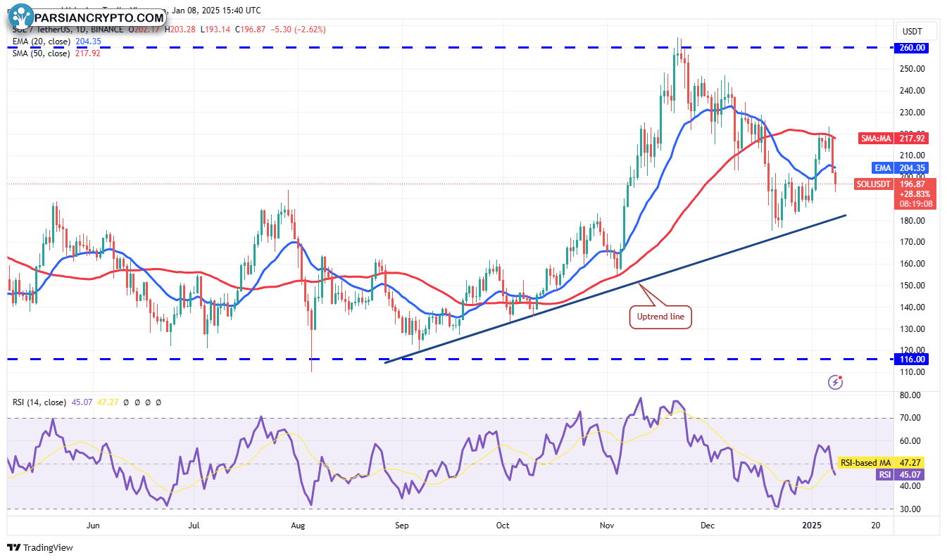Click the 08:19:08 bar countdown timer
This screenshot has width=947, height=560.
917,204
